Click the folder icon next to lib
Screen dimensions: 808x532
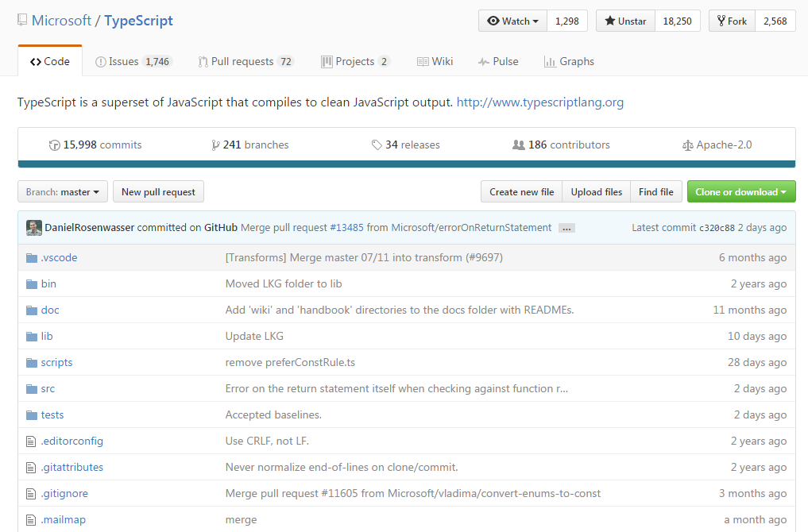click(32, 337)
